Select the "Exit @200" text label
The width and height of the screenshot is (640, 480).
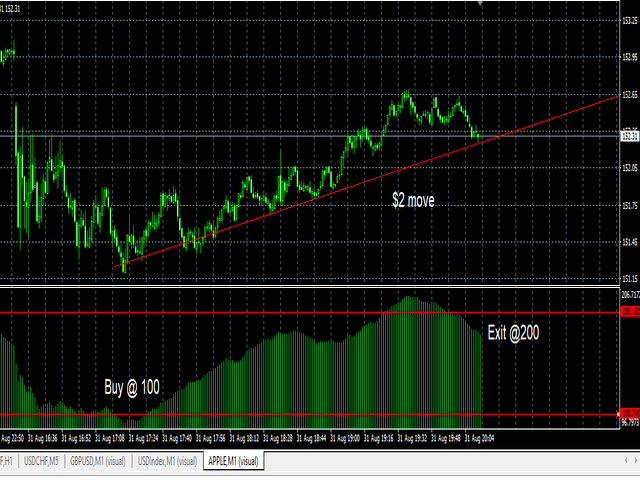coord(513,333)
